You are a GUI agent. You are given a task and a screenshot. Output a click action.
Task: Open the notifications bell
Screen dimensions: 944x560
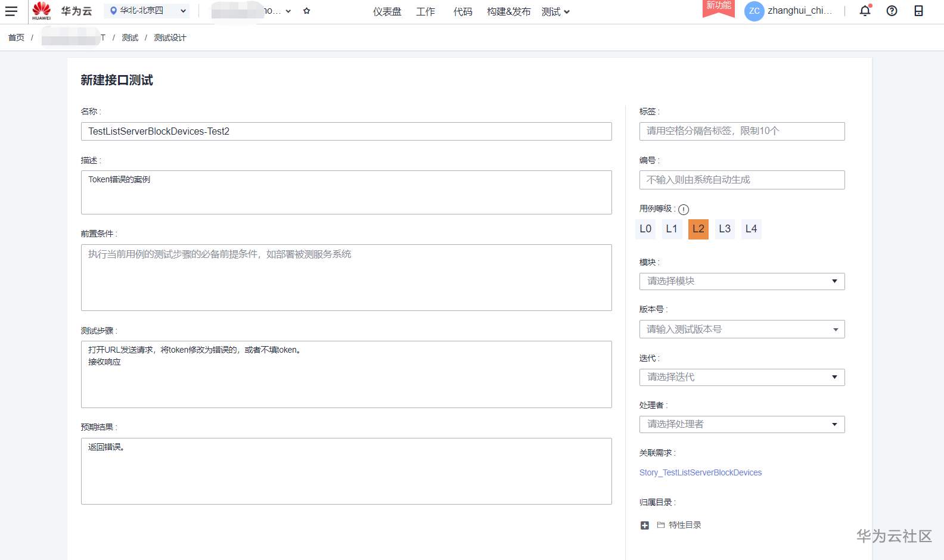[x=865, y=11]
